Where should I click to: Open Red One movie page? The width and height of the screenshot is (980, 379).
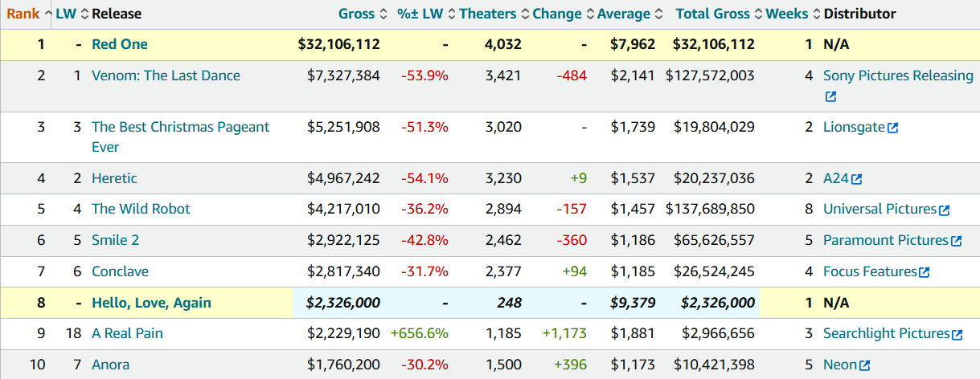tap(120, 44)
